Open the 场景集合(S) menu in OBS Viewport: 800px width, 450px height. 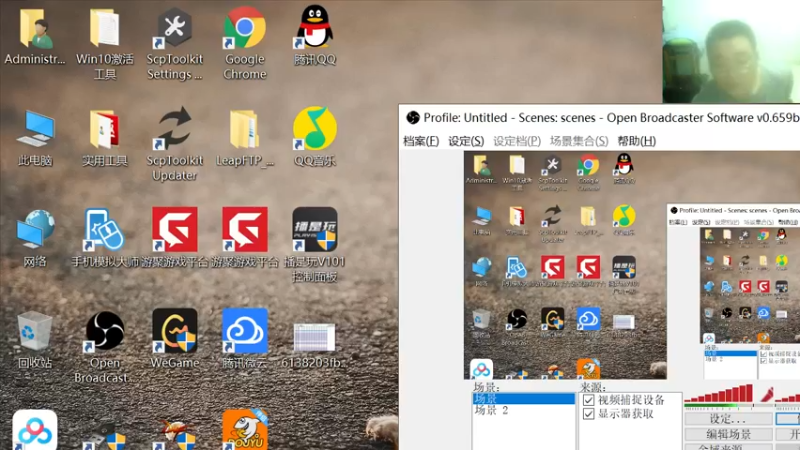pos(579,141)
